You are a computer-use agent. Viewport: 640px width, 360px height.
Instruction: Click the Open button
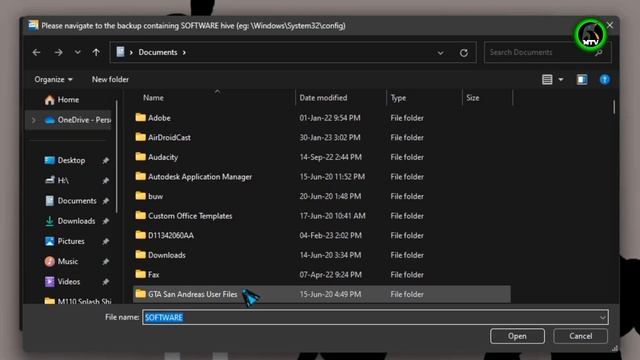click(517, 336)
